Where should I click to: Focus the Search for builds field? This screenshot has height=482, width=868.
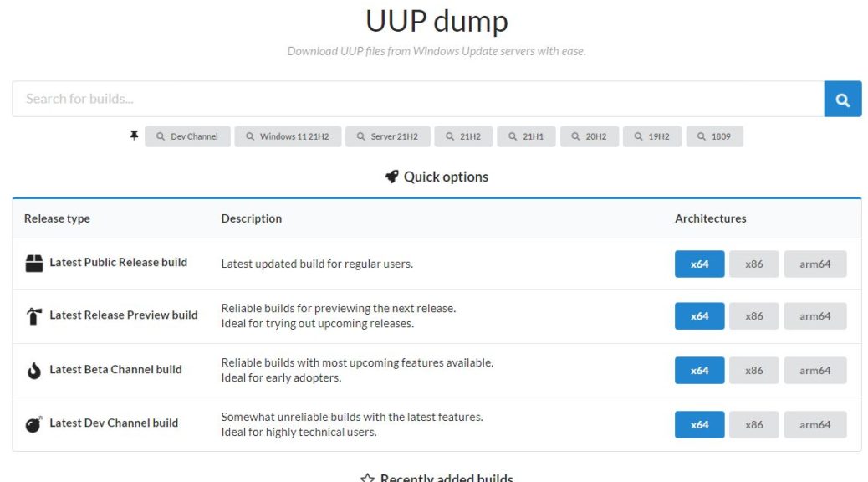pyautogui.click(x=418, y=100)
